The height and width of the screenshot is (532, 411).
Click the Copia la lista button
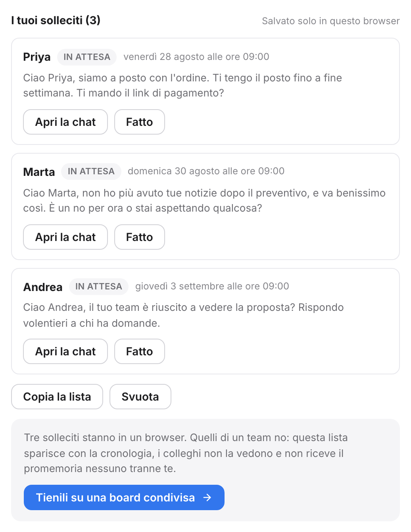pos(57,397)
